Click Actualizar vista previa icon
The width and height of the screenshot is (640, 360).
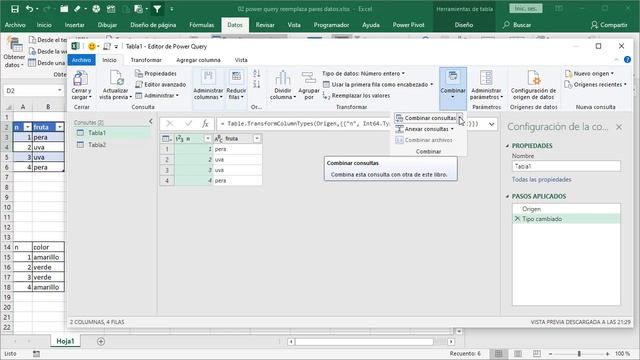pyautogui.click(x=116, y=78)
